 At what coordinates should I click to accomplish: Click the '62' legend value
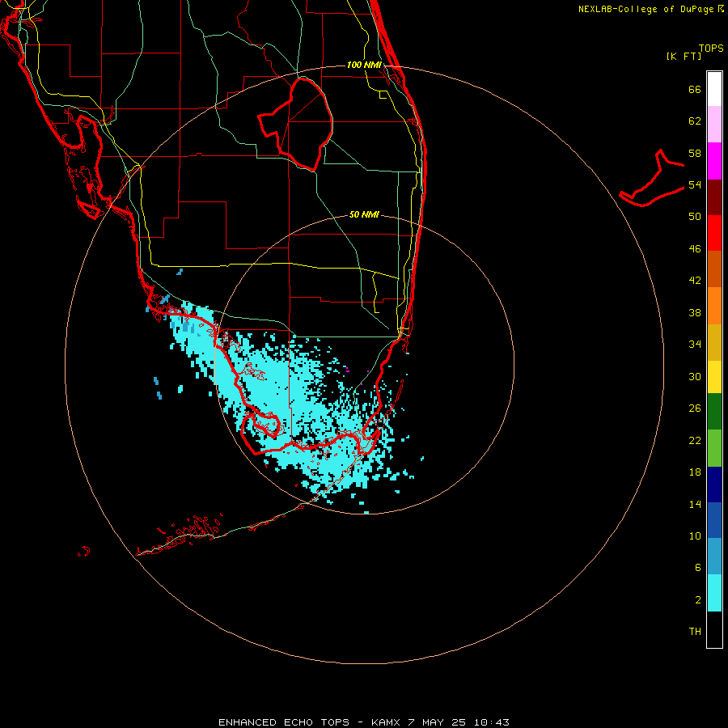695,121
